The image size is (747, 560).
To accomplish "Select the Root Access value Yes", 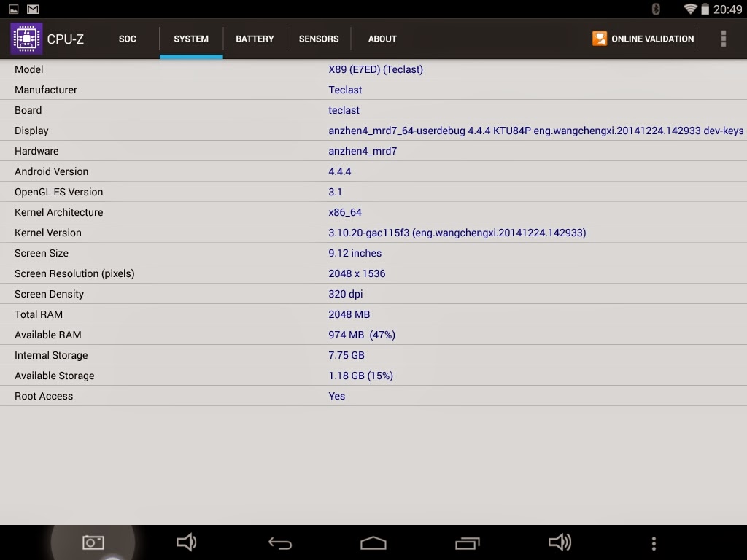I will (x=336, y=396).
